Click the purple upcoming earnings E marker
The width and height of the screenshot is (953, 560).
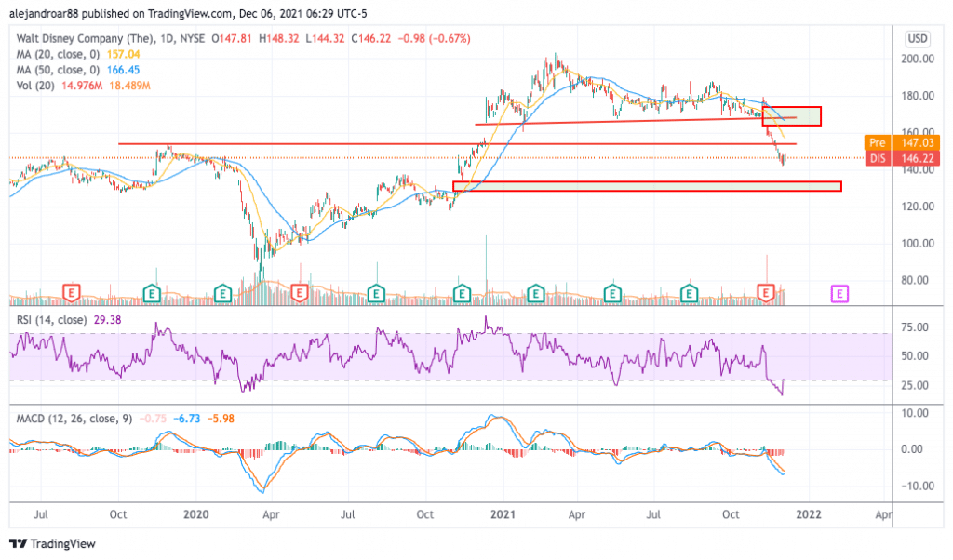coord(839,295)
